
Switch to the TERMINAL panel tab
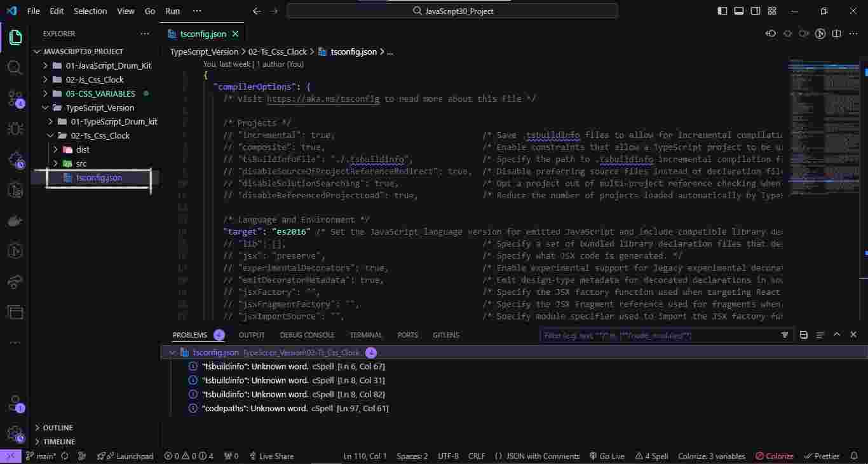[366, 335]
